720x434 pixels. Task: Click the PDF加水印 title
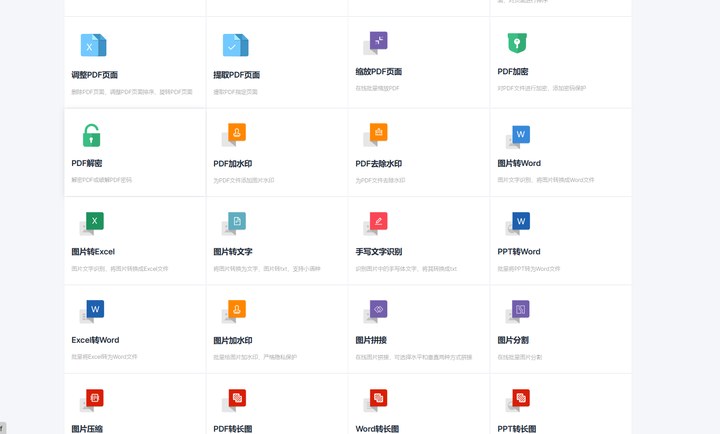coord(233,163)
